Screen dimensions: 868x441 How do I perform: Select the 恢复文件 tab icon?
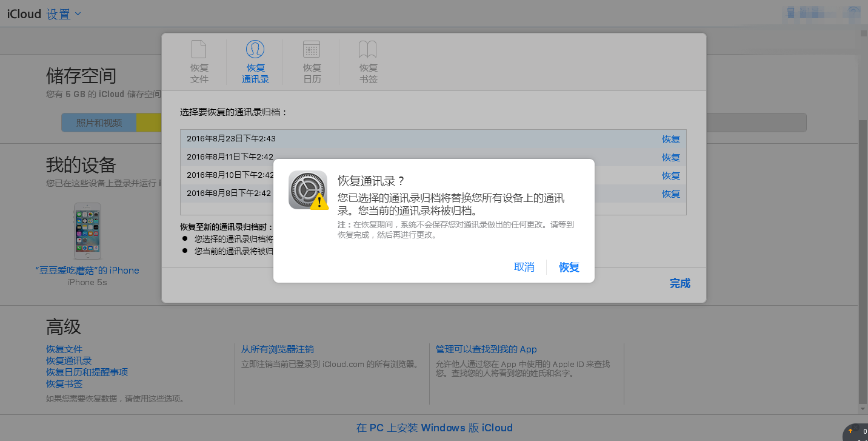pos(199,50)
